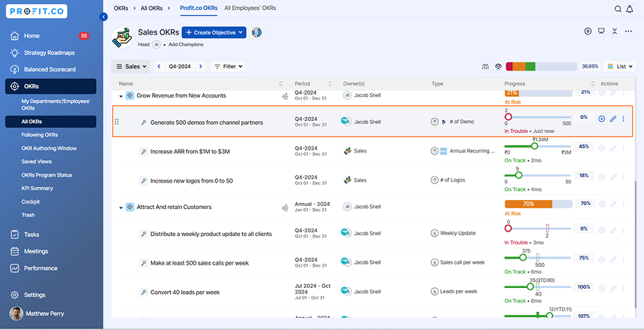Open the presenter screen icon
644x330 pixels.
click(x=601, y=31)
